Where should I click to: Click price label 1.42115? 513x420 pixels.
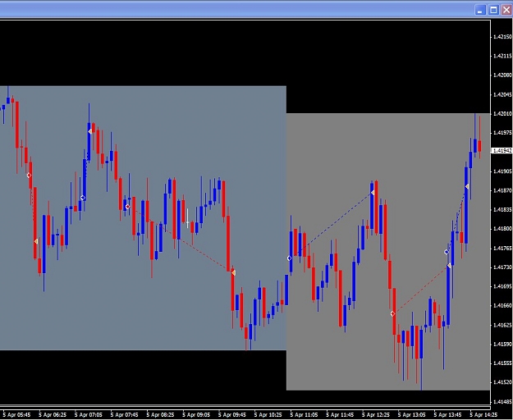coord(502,56)
